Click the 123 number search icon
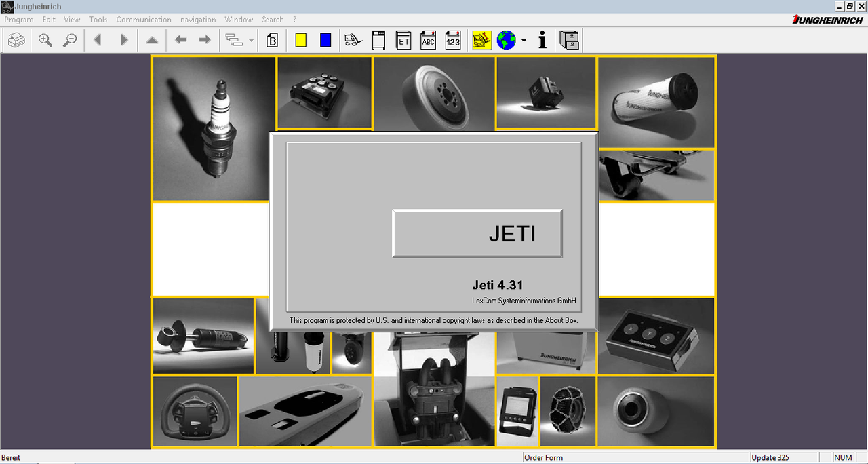868x464 pixels. pyautogui.click(x=453, y=41)
